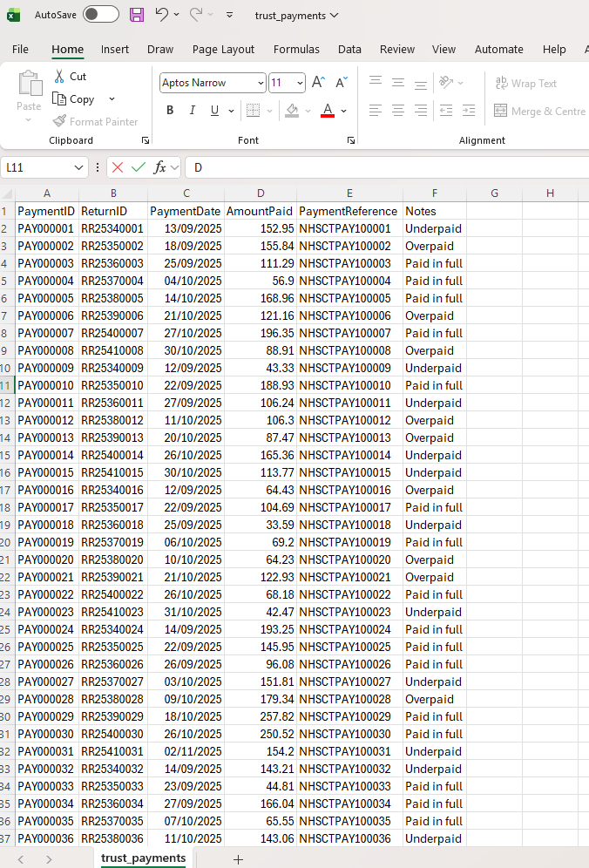Switch to the Data tab
589x868 pixels.
tap(349, 50)
